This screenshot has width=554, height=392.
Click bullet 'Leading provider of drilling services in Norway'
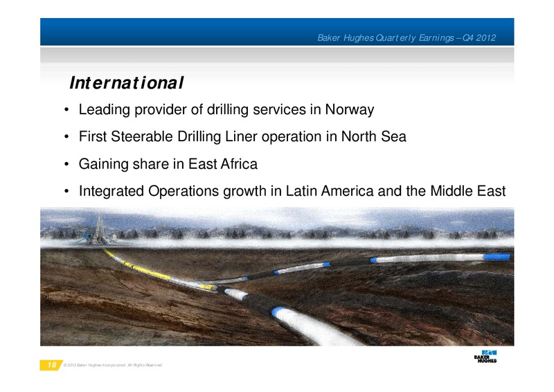point(226,109)
